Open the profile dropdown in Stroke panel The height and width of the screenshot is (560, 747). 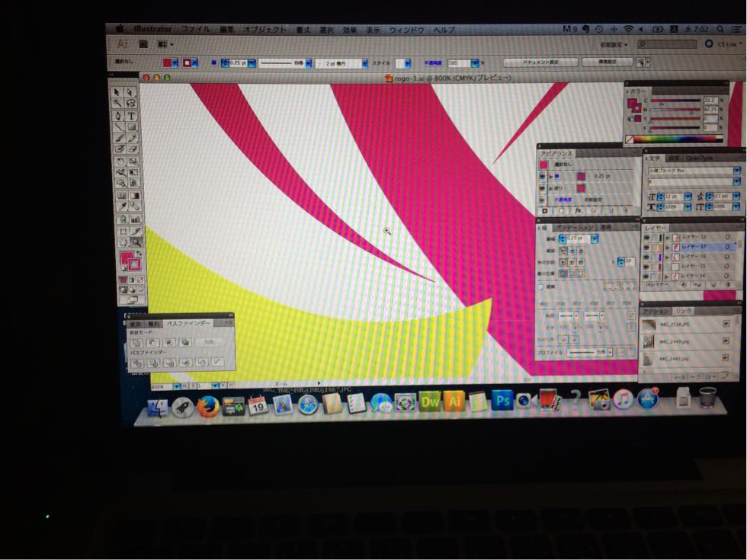[x=609, y=352]
